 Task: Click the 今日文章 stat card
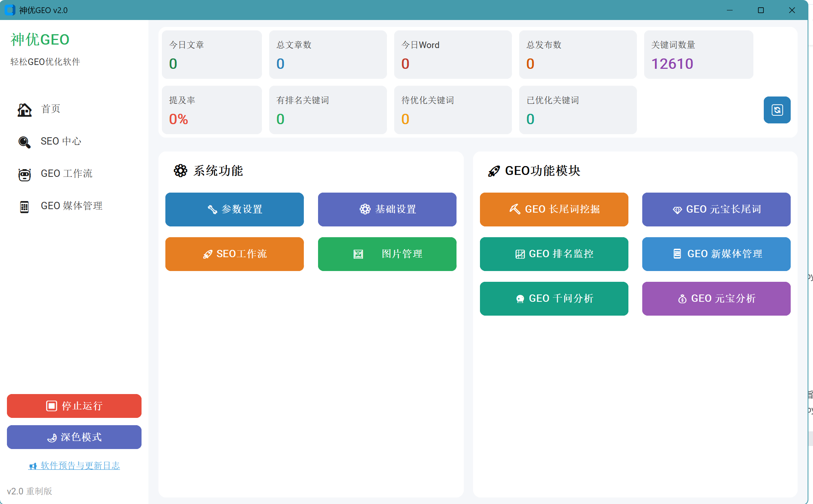coord(212,55)
